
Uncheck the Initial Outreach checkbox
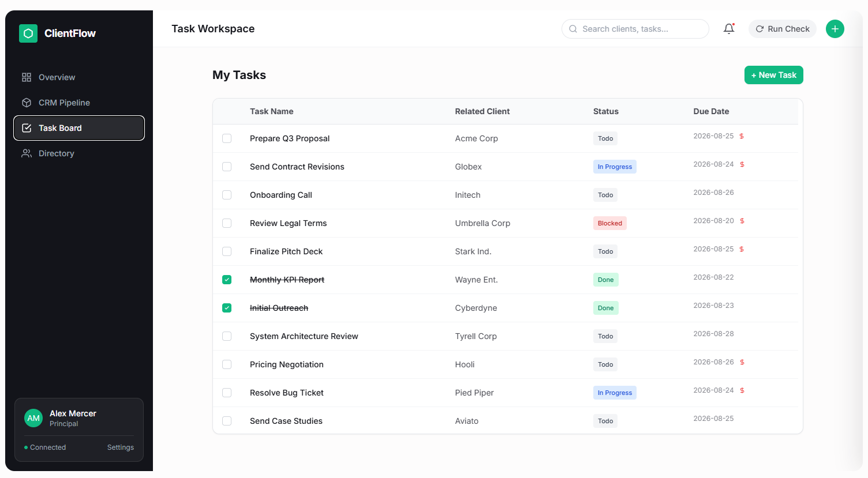tap(227, 308)
